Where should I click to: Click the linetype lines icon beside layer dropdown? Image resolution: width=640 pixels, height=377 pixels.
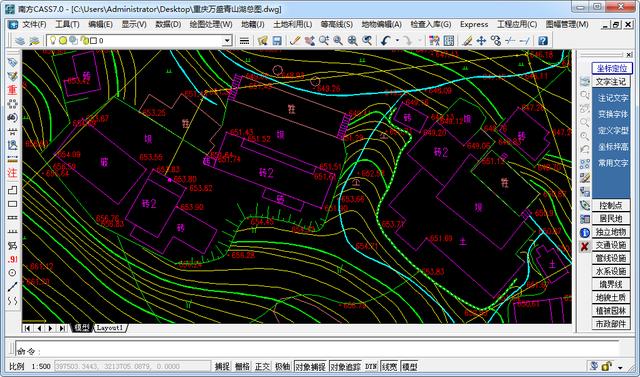point(244,40)
